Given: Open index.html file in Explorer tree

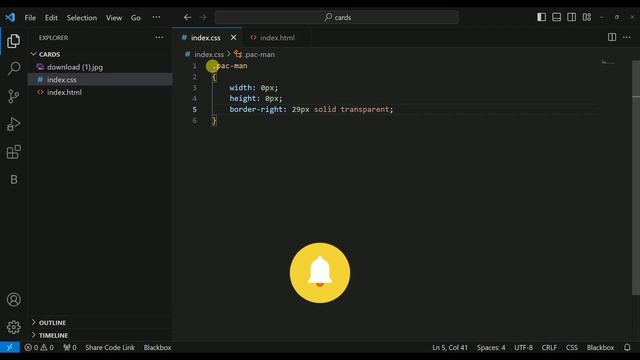Looking at the screenshot, I should point(64,92).
